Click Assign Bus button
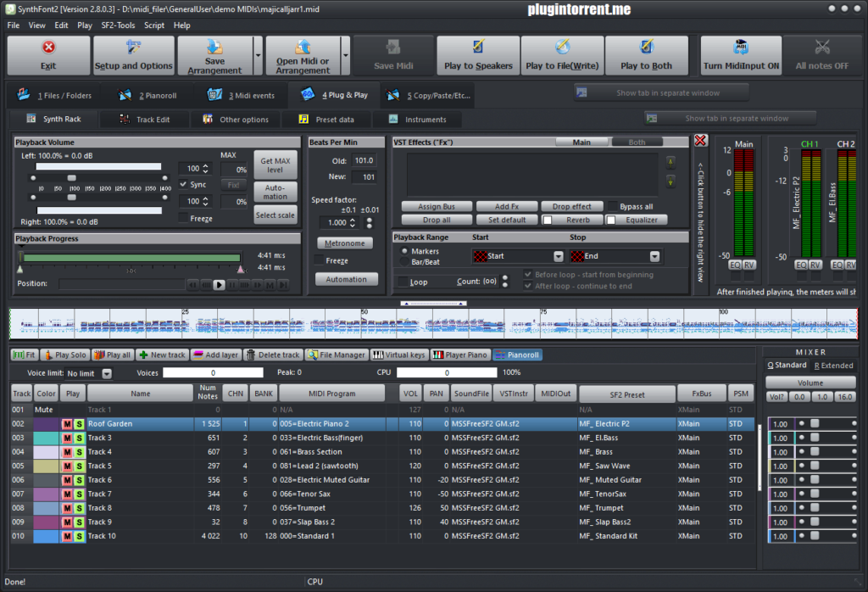This screenshot has width=868, height=592. point(437,207)
